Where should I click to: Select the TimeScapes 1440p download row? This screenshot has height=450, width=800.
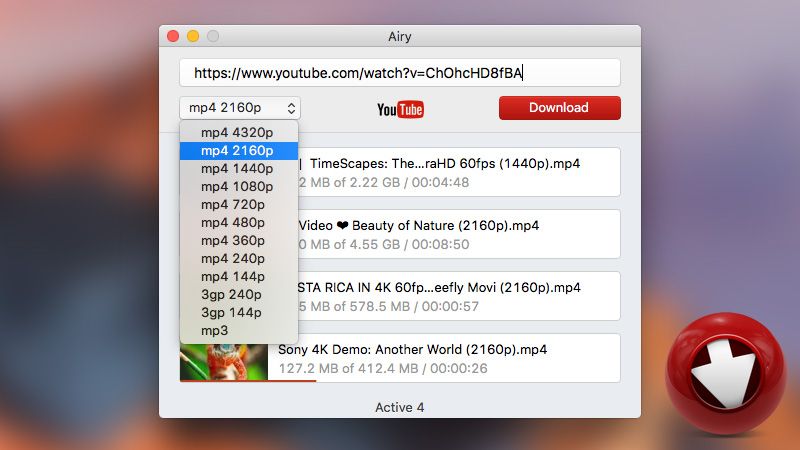pyautogui.click(x=450, y=172)
